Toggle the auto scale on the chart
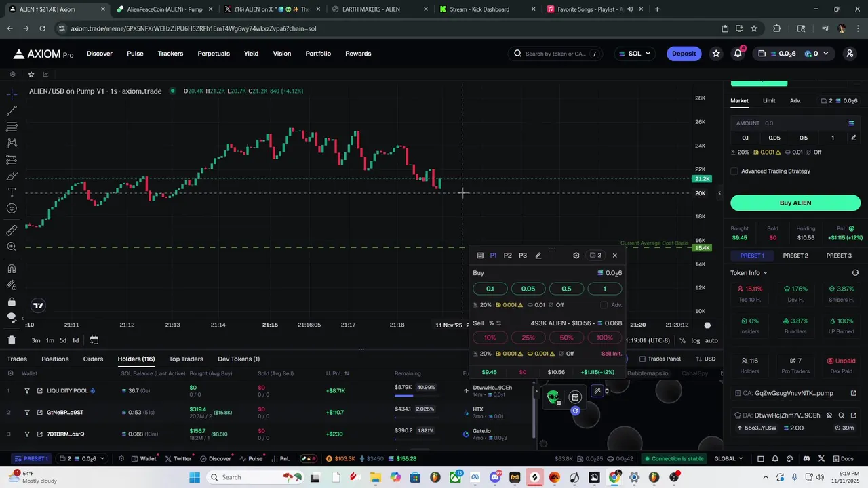 point(711,340)
